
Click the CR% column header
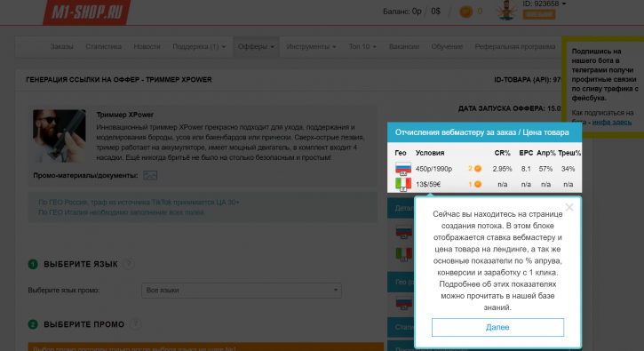point(502,153)
